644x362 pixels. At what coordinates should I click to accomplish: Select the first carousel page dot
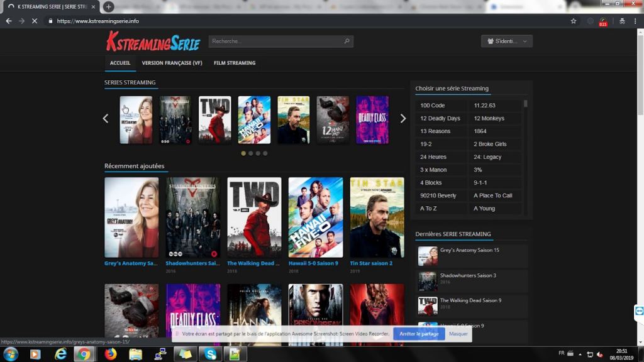[x=243, y=153]
